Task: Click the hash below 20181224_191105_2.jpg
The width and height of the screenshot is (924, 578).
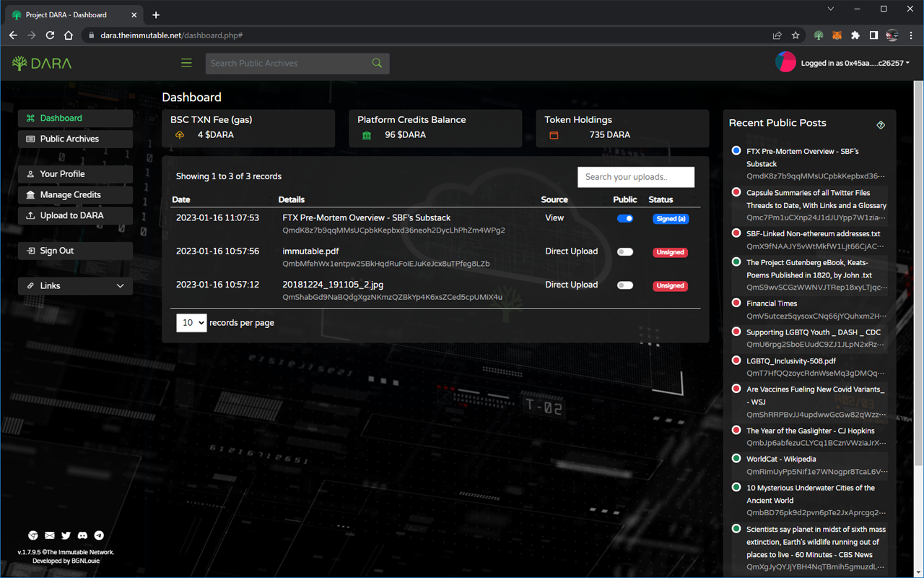Action: pos(392,297)
